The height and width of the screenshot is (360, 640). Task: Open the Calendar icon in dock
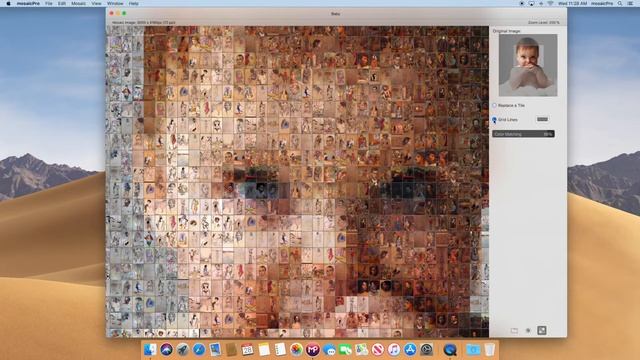coord(247,350)
